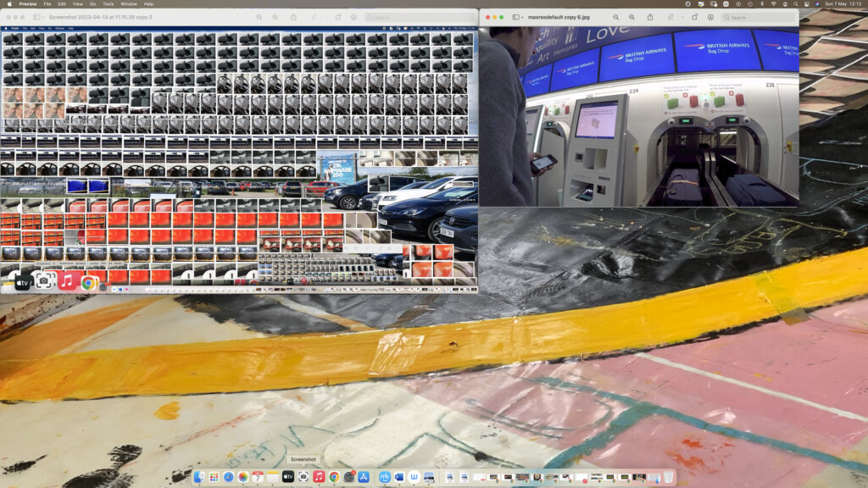Open the Music app from the Dock
This screenshot has width=868, height=488.
tap(319, 477)
